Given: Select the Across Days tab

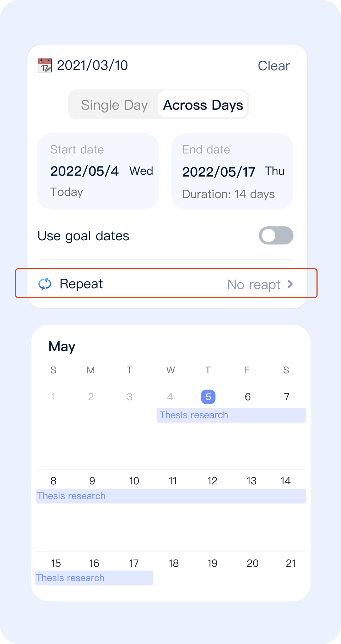Looking at the screenshot, I should (203, 105).
